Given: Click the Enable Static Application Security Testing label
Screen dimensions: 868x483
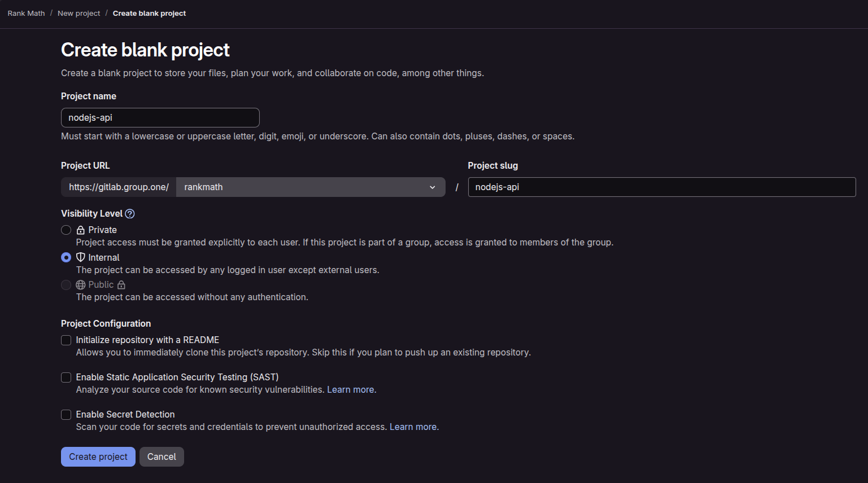Looking at the screenshot, I should pyautogui.click(x=177, y=377).
